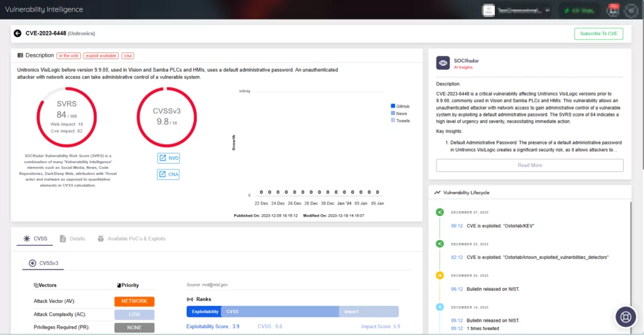Open the CNA reference link

(x=169, y=174)
